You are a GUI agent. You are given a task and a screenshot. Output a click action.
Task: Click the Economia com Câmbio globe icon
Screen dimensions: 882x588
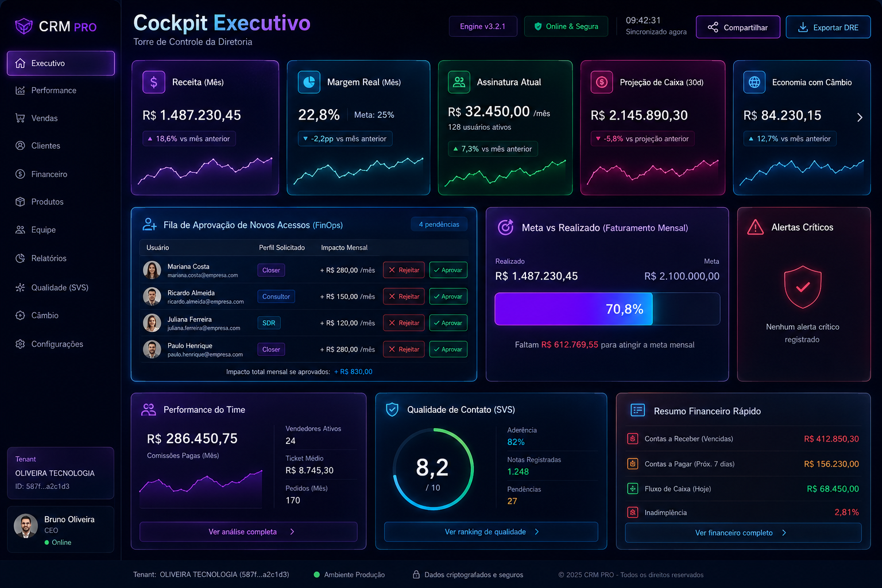[x=755, y=82]
